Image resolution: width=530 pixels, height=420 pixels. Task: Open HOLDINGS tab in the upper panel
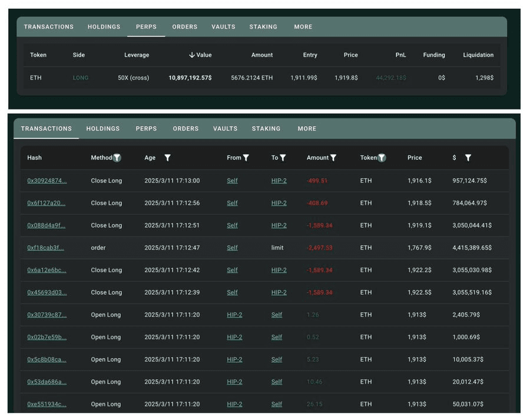104,27
